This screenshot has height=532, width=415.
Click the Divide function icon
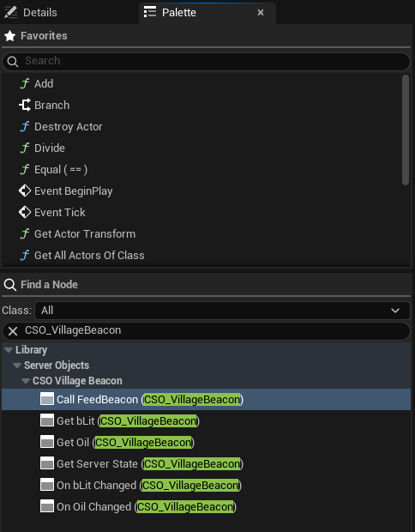click(x=25, y=148)
